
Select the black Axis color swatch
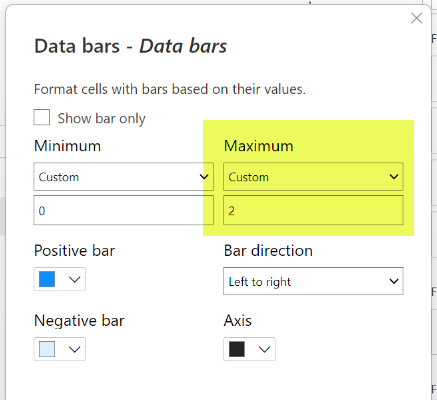[x=237, y=349]
